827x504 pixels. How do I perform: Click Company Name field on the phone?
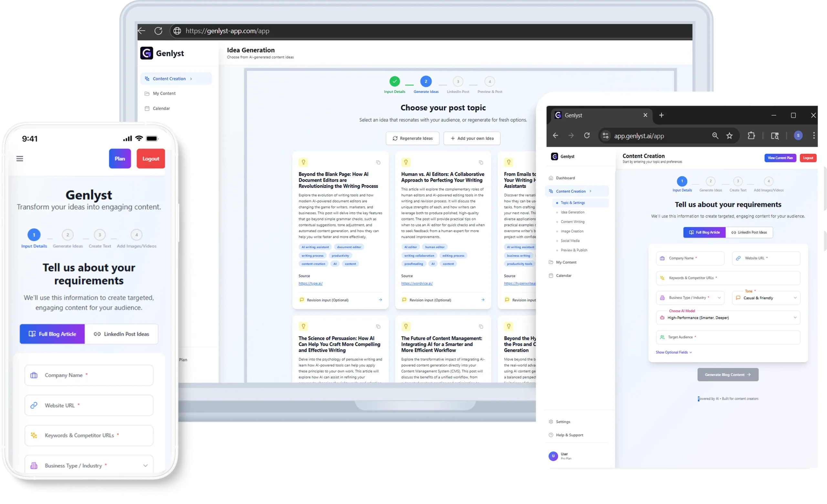click(x=89, y=375)
